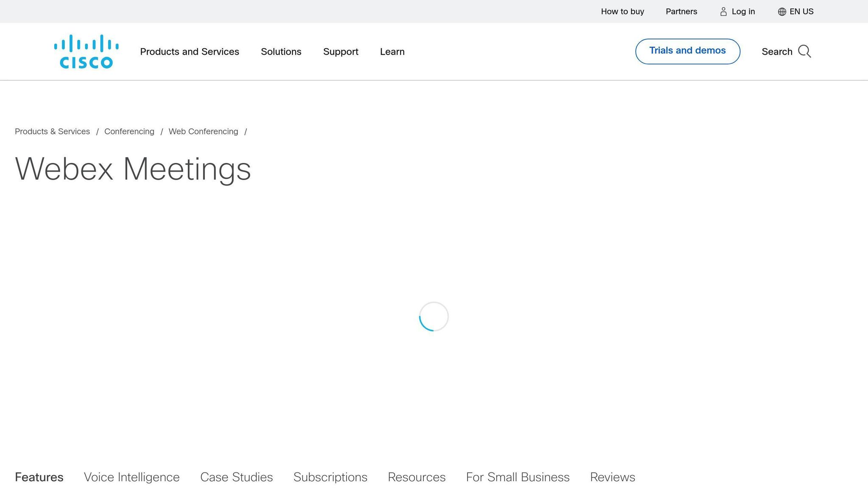Screen dimensions: 868x488
Task: Open the Partners page
Action: [681, 11]
